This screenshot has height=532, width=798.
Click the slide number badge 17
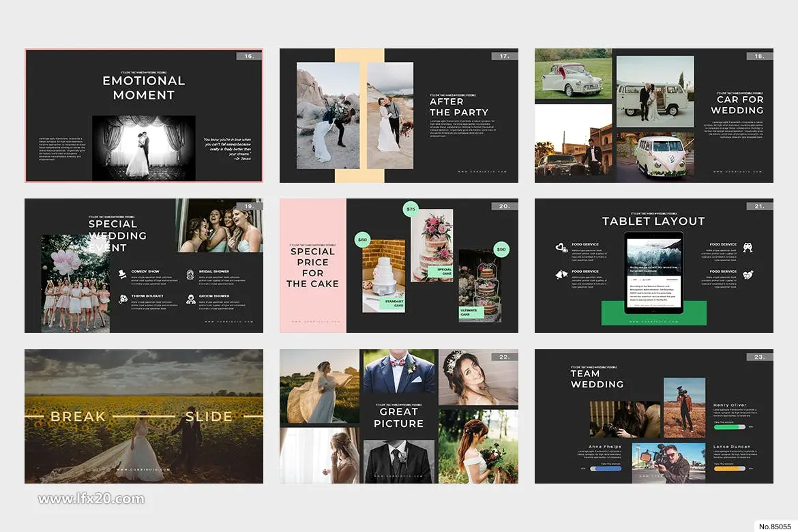click(504, 56)
